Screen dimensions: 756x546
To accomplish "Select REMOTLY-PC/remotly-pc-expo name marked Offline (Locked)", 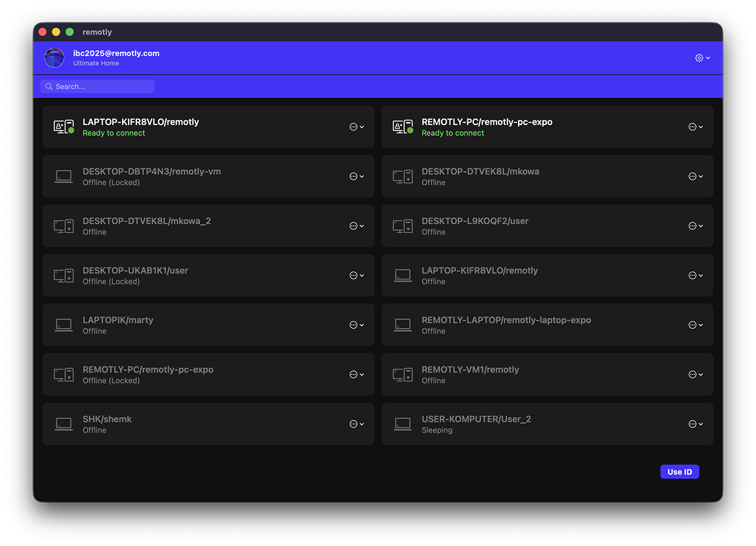I will (148, 370).
